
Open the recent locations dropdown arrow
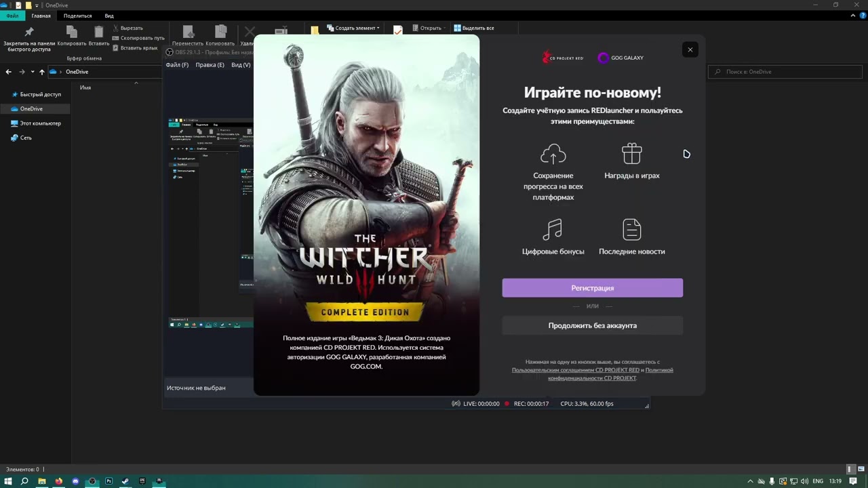point(32,72)
